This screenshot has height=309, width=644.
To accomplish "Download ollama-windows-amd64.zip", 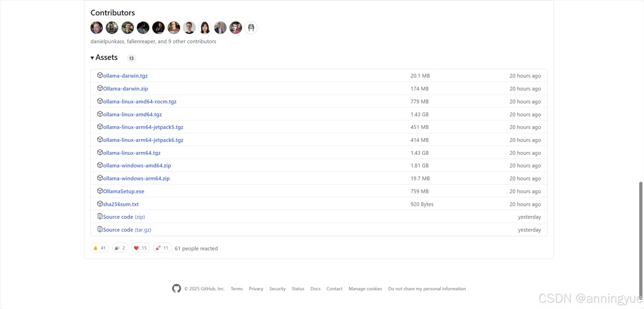I will tap(137, 166).
